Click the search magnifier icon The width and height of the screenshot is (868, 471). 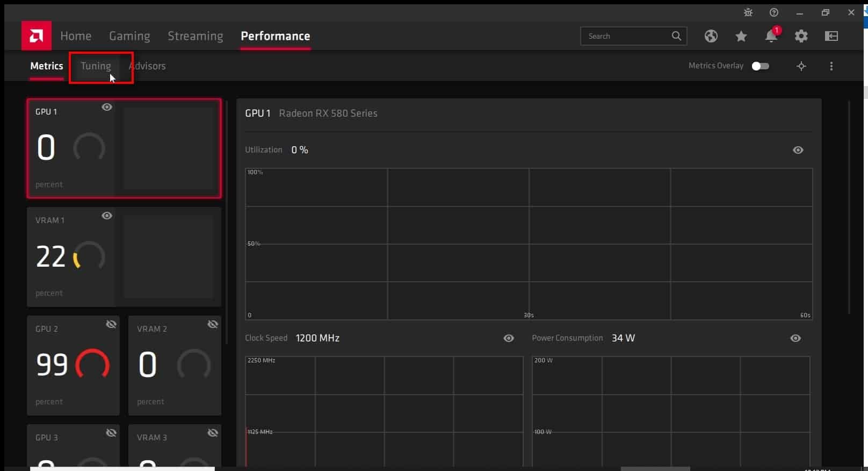[676, 36]
